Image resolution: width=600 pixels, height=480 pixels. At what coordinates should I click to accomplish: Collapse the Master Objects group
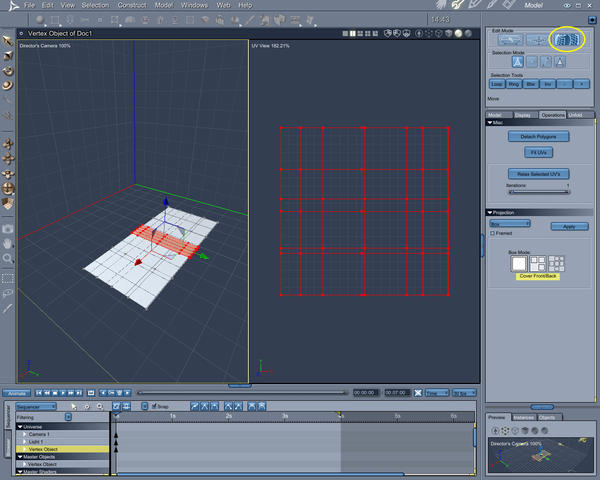coord(20,457)
